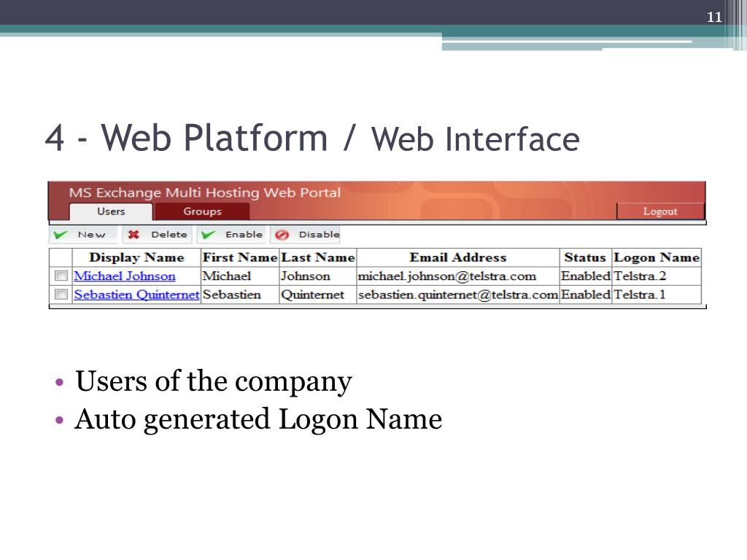The image size is (747, 560).
Task: Click first name cell 'Michael'
Action: (x=240, y=276)
